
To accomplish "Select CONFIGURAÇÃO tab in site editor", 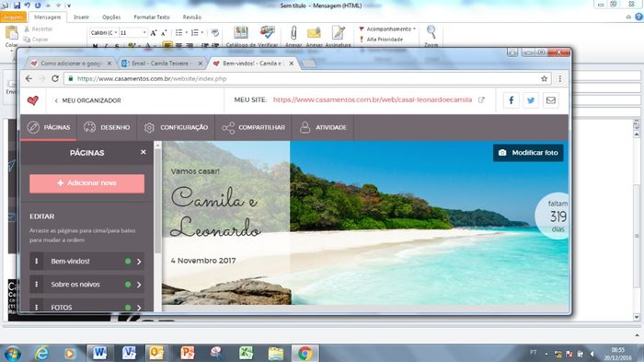I will pyautogui.click(x=177, y=127).
